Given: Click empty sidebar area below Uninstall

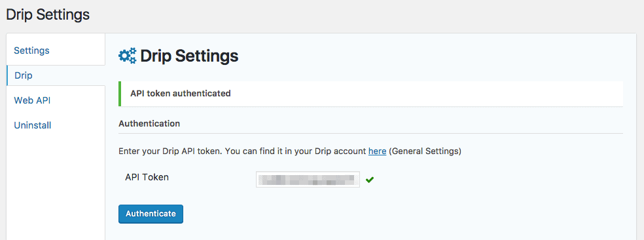Looking at the screenshot, I should [x=56, y=186].
